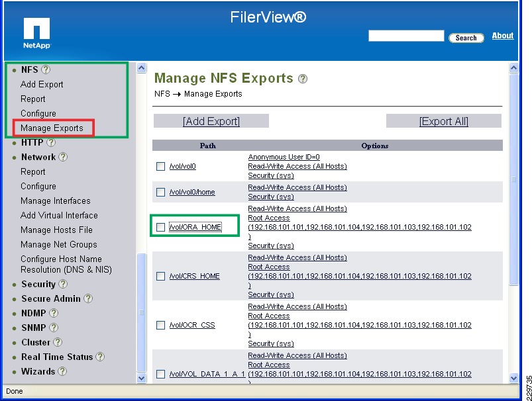Viewport: 532px width, 401px height.
Task: Check the /vol/OCR_CSS export checkbox
Action: click(160, 325)
